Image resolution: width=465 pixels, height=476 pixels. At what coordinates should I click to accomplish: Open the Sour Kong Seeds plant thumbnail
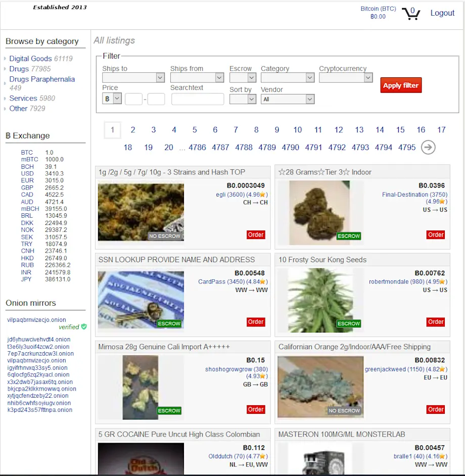point(320,300)
